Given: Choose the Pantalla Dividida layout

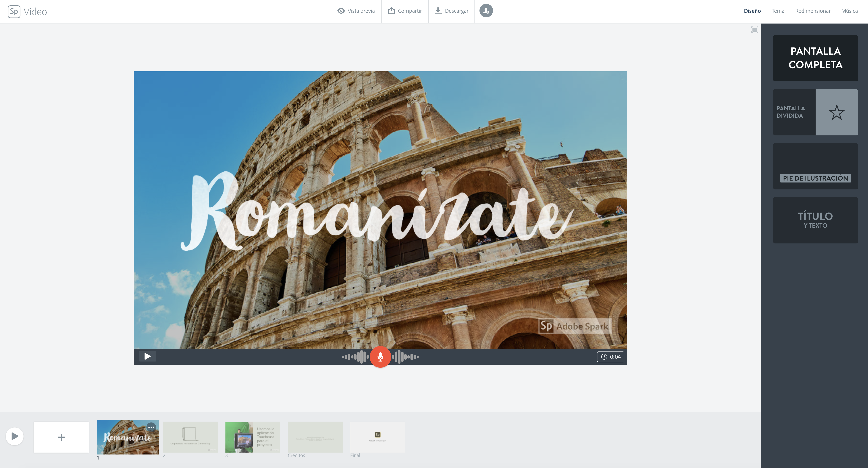Looking at the screenshot, I should (815, 112).
